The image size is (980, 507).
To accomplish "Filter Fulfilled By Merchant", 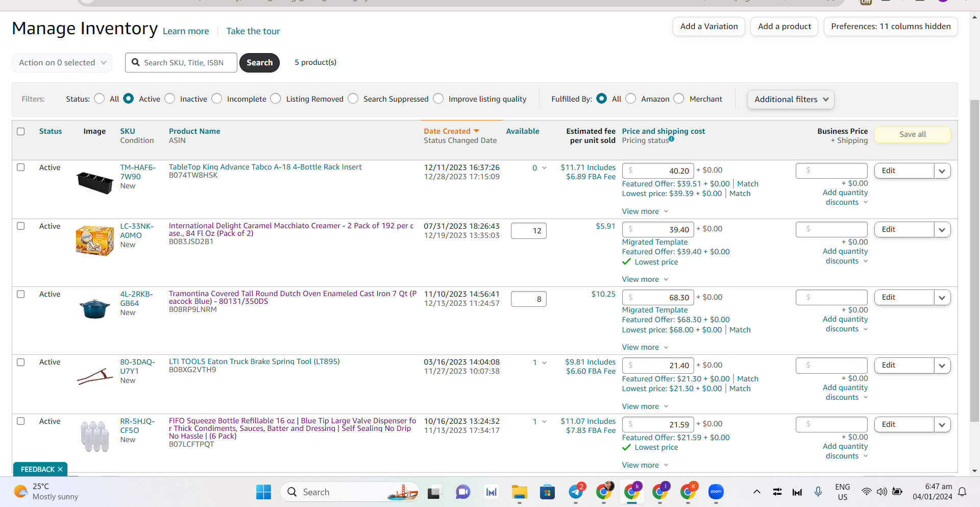I will (x=679, y=99).
